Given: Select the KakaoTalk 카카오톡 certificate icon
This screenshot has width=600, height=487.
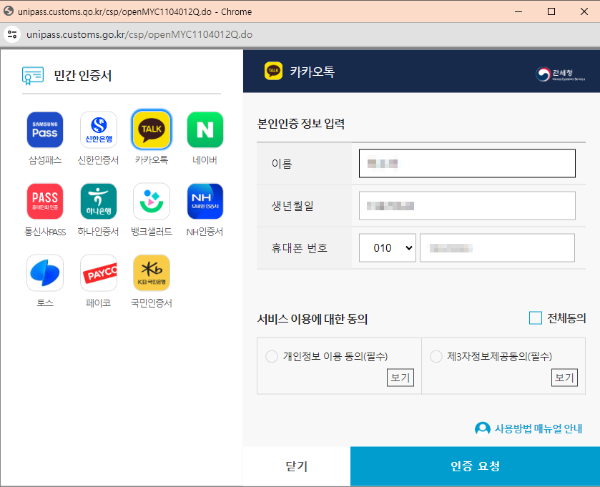Looking at the screenshot, I should pyautogui.click(x=152, y=130).
